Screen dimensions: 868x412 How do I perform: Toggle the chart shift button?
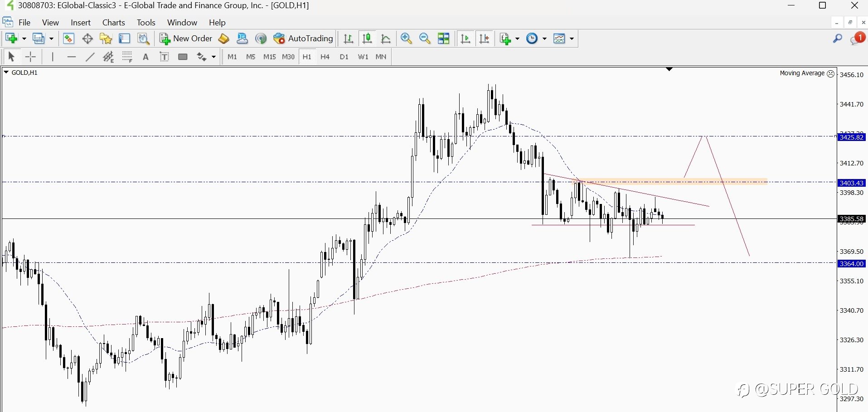(484, 39)
